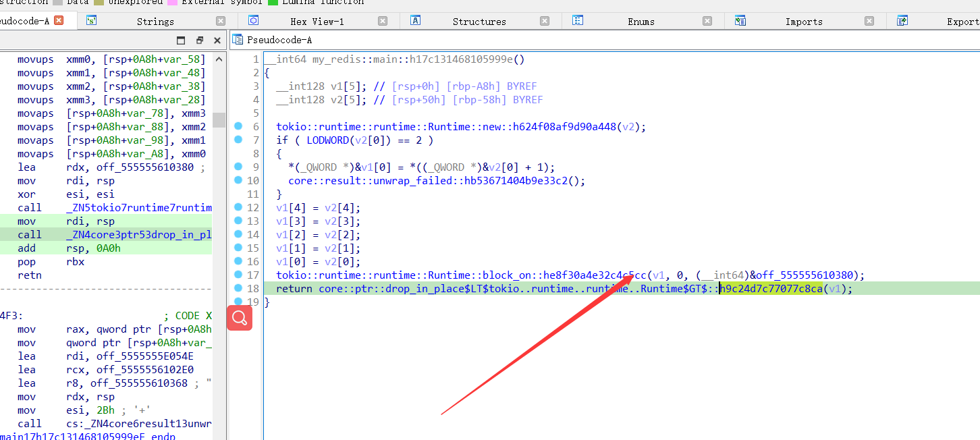Click the External symbol pink swatch

pos(173,2)
